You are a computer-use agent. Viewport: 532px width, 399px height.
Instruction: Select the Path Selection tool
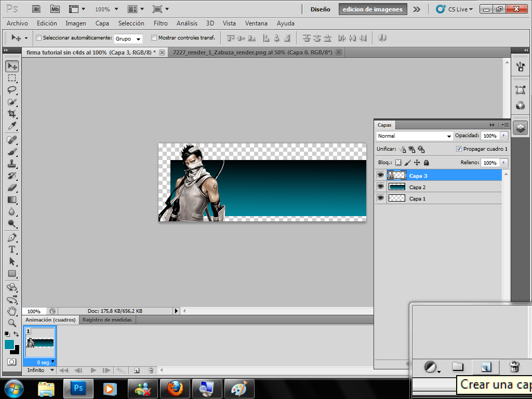(x=12, y=261)
